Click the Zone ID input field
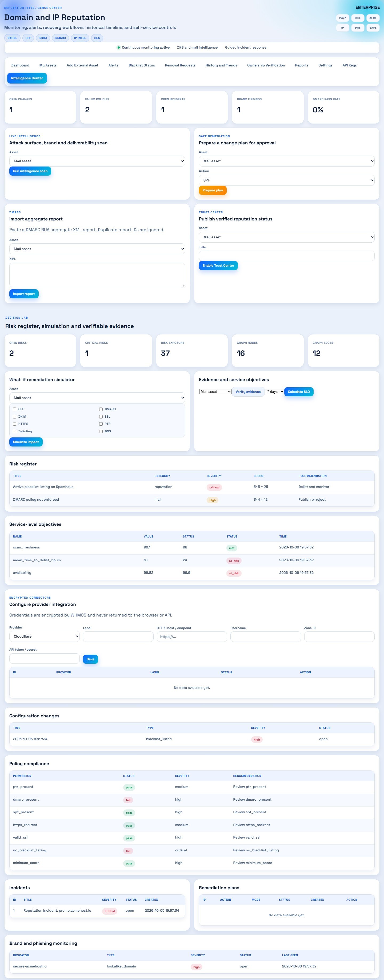This screenshot has height=980, width=384. click(339, 637)
